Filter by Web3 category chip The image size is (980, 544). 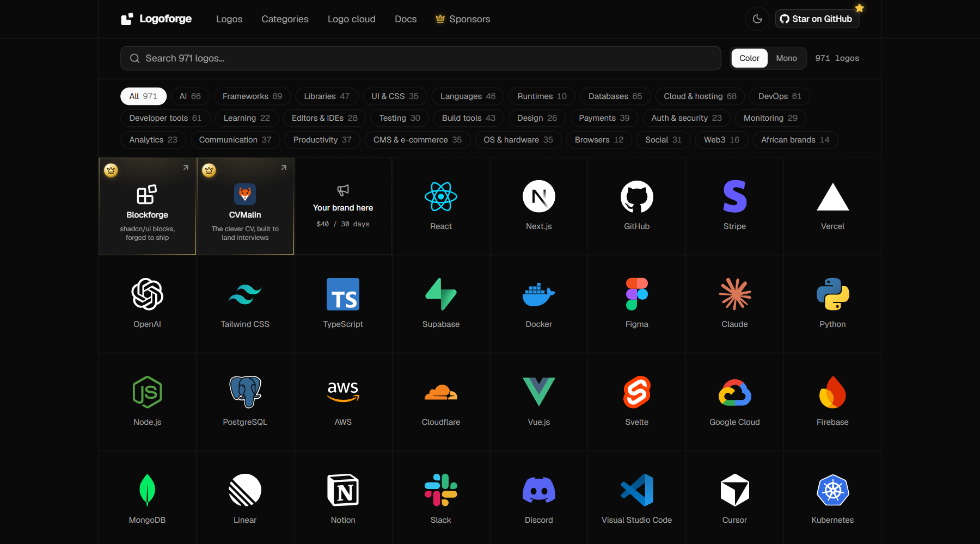click(721, 140)
